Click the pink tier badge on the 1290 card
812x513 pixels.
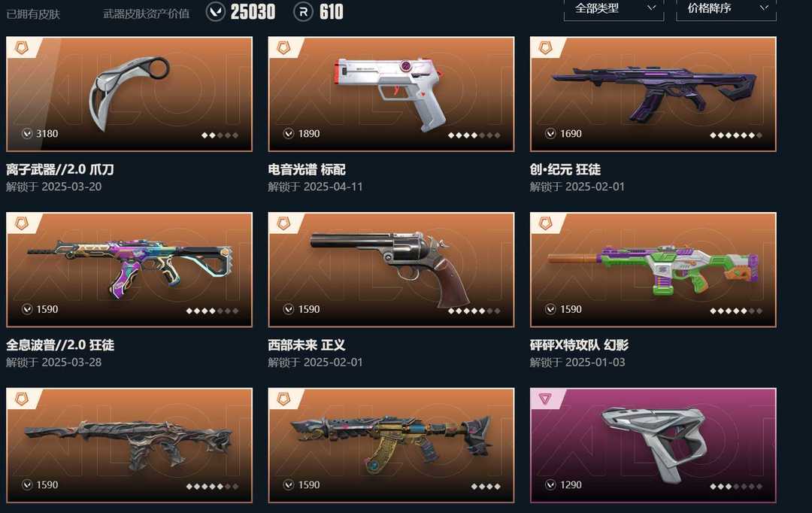coord(545,399)
